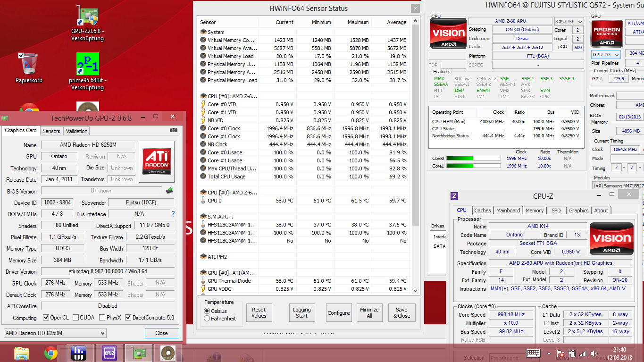This screenshot has height=362, width=644.
Task: Click the Core1 usage bar in HWiNFO summary
Action: click(473, 166)
